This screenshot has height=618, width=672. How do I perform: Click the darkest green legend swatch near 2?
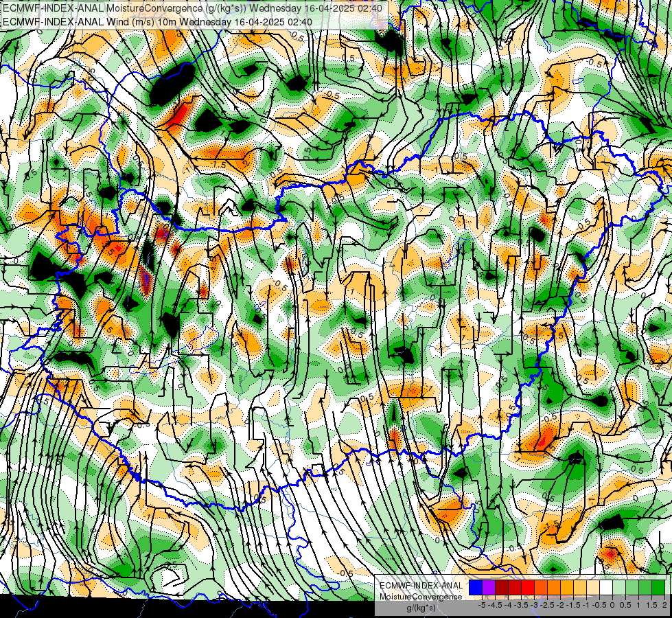click(658, 588)
